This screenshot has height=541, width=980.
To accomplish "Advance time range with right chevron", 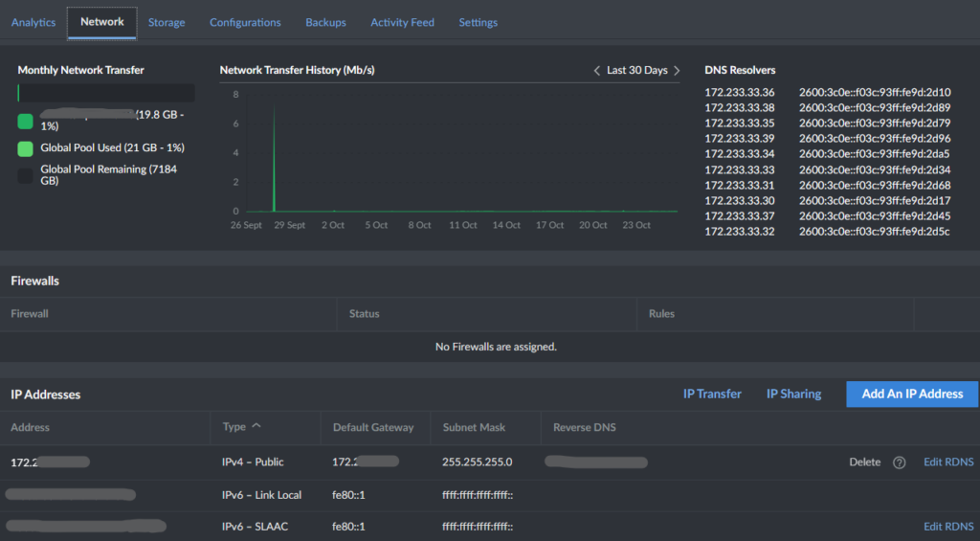I will coord(677,71).
